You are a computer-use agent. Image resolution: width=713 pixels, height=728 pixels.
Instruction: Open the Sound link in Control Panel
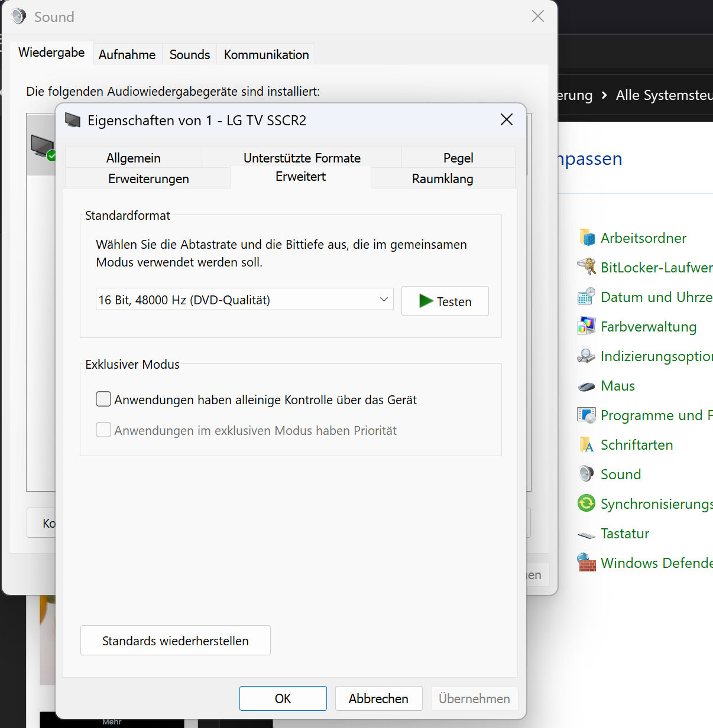[x=621, y=474]
